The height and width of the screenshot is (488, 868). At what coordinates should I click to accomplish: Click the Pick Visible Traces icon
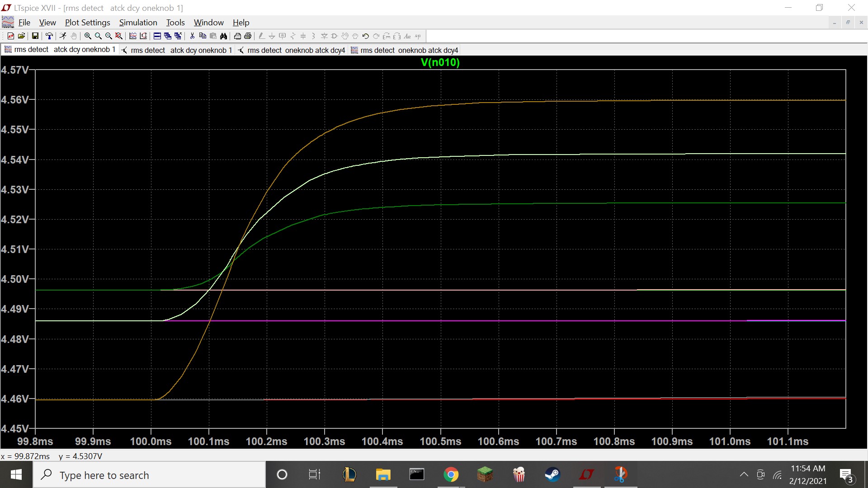click(133, 36)
